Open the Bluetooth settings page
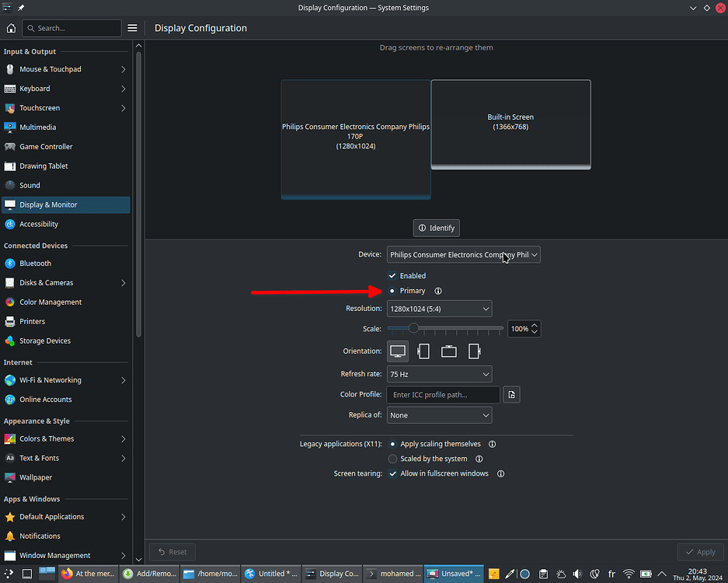 (10, 263)
